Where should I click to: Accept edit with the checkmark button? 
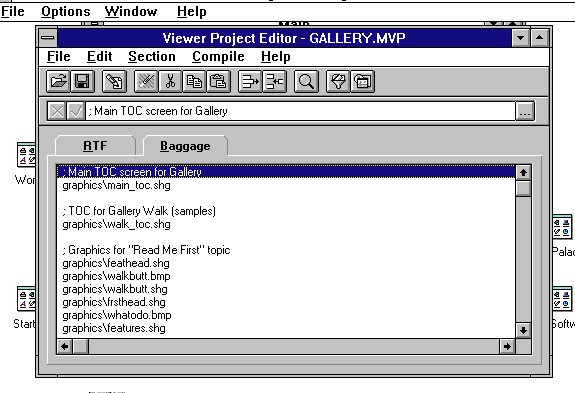(x=76, y=111)
